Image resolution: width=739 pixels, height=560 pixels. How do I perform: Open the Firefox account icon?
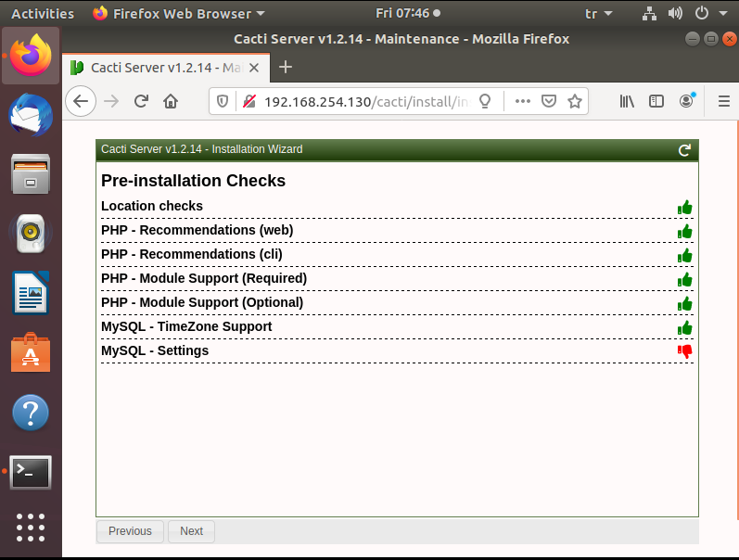[686, 101]
